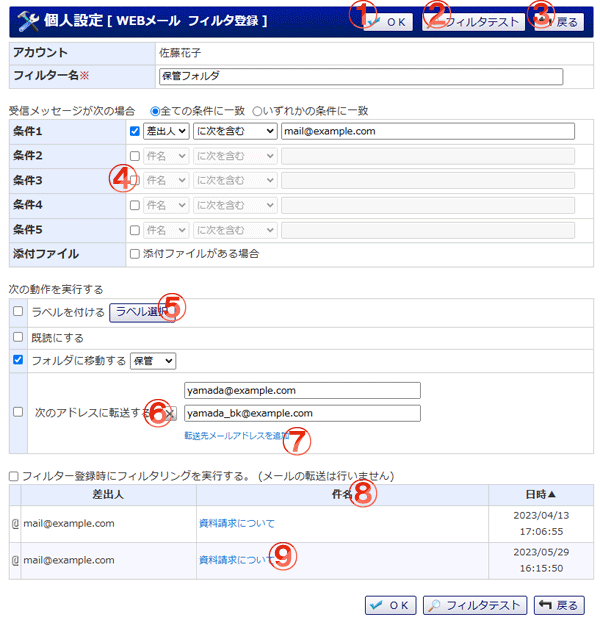Image resolution: width=600 pixels, height=620 pixels.
Task: Check 既読にする checkbox
Action: point(18,337)
